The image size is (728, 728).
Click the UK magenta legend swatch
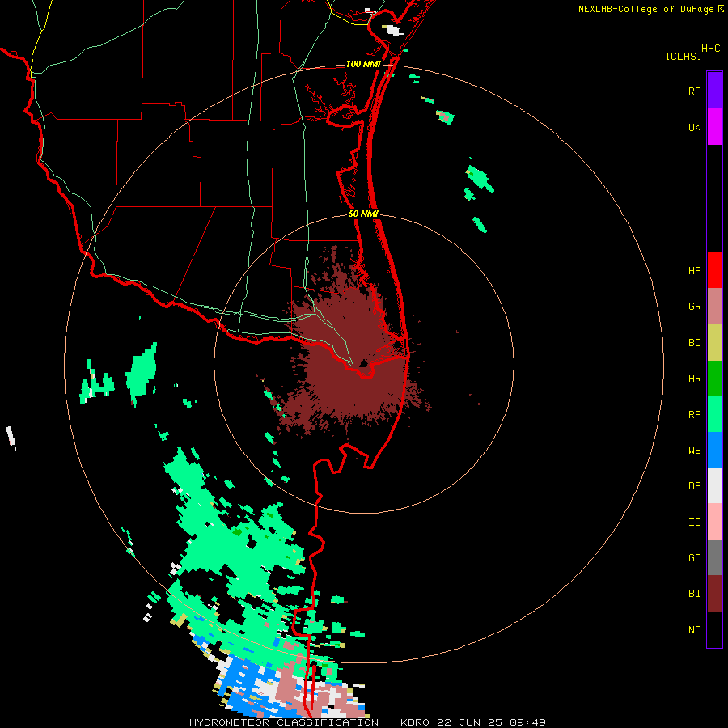[x=714, y=127]
